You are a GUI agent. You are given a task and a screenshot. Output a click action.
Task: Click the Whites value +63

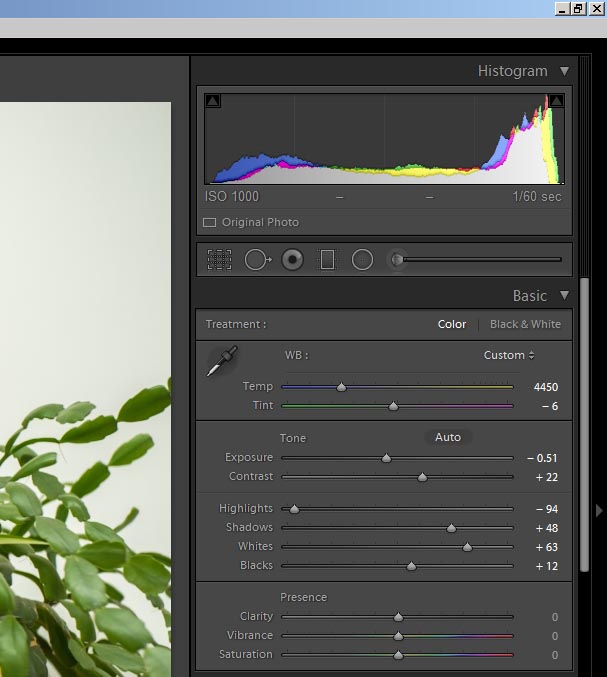[x=547, y=547]
